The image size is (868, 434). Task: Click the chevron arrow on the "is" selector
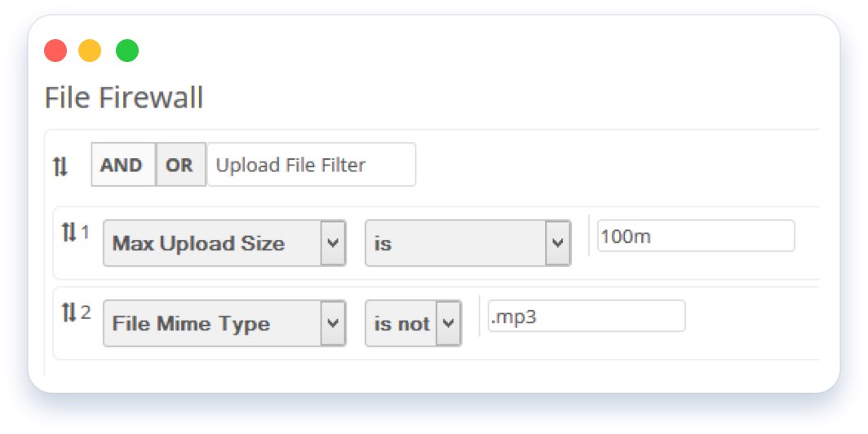[558, 243]
